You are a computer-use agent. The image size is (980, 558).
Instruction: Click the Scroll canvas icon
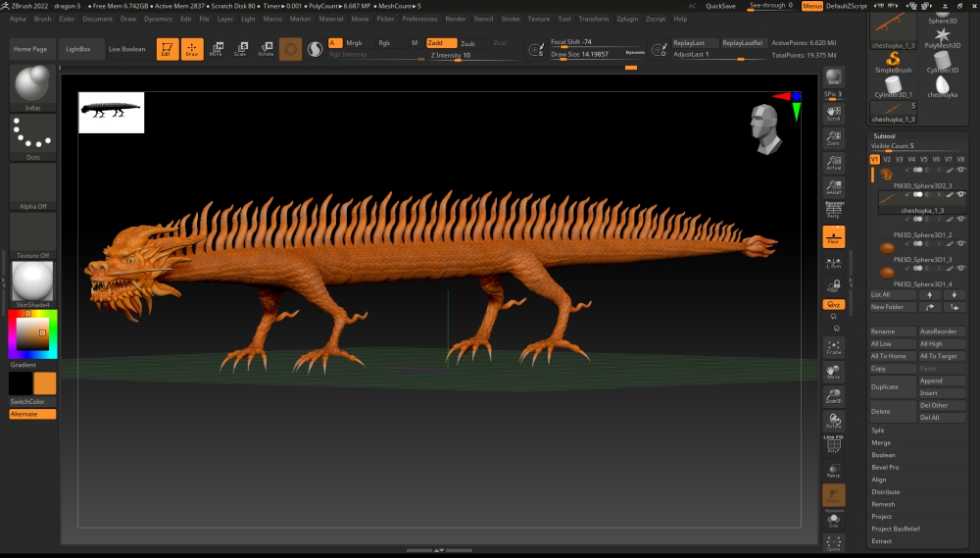(x=834, y=113)
